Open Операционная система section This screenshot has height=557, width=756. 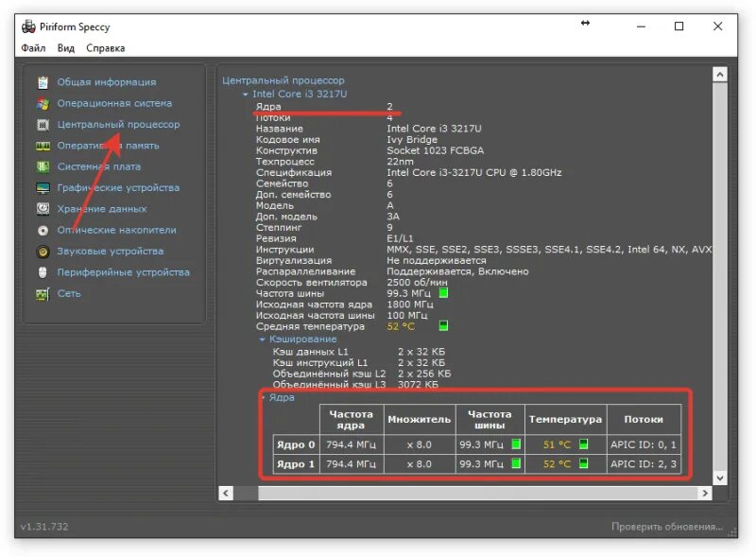coord(114,103)
